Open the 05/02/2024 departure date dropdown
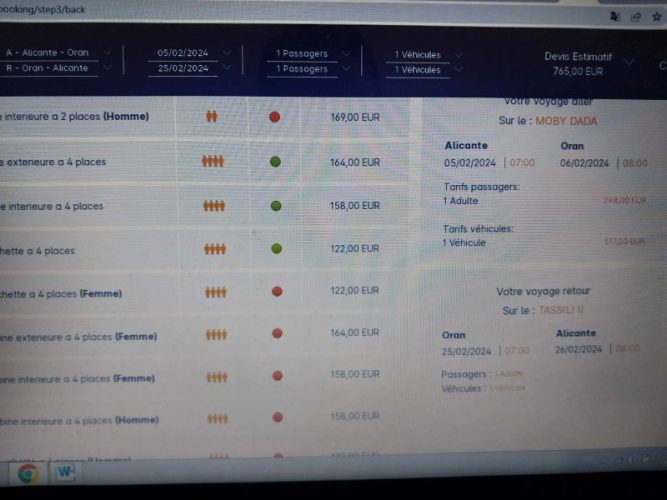Image resolution: width=667 pixels, height=500 pixels. point(227,53)
